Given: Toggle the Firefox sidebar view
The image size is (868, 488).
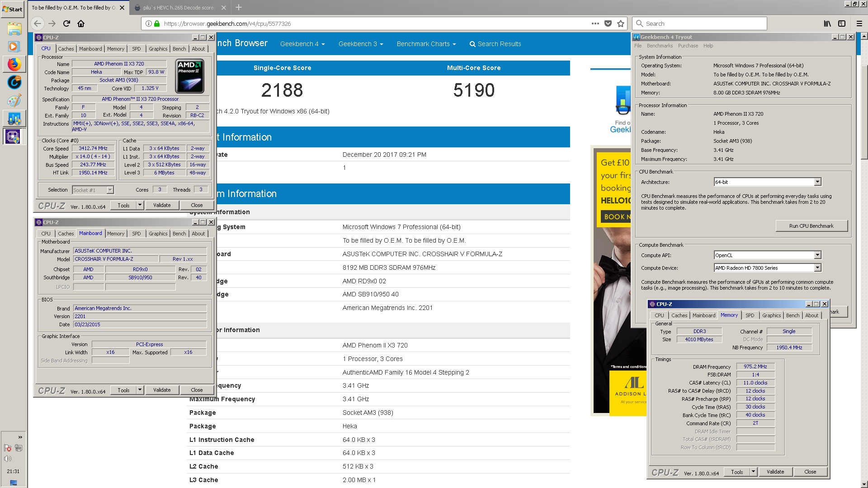Looking at the screenshot, I should 842,23.
